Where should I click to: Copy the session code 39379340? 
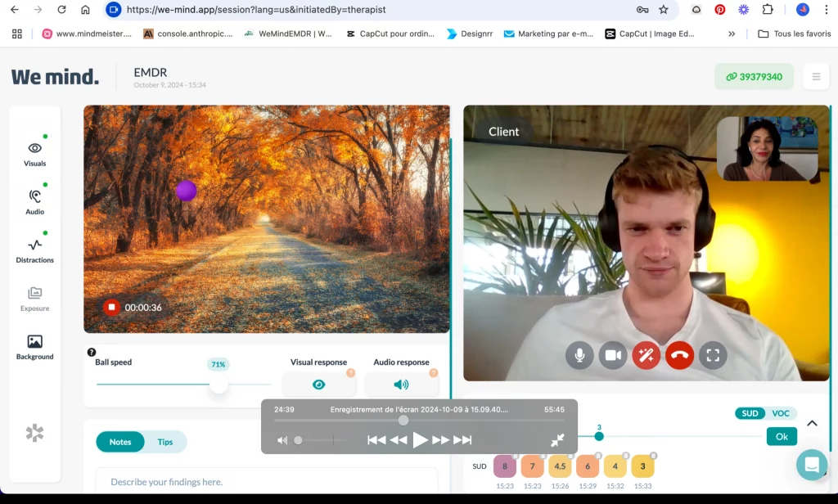pos(754,77)
